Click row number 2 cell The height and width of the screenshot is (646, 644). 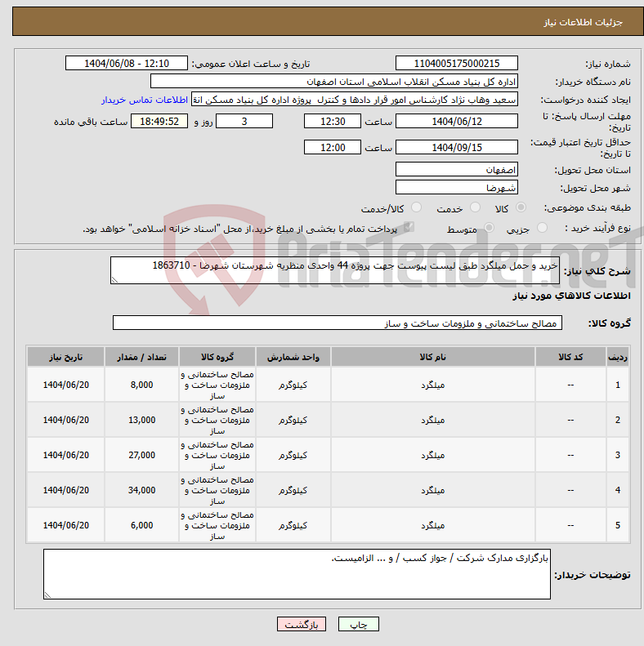[618, 420]
